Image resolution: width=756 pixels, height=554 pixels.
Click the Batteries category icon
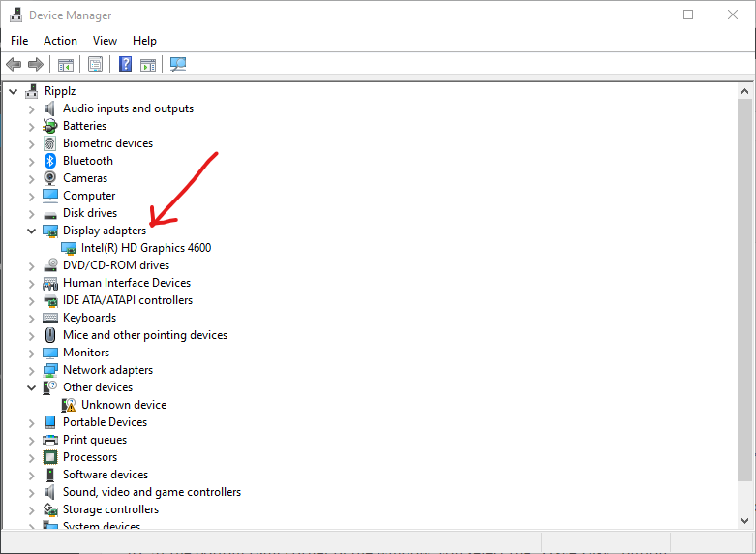point(49,126)
